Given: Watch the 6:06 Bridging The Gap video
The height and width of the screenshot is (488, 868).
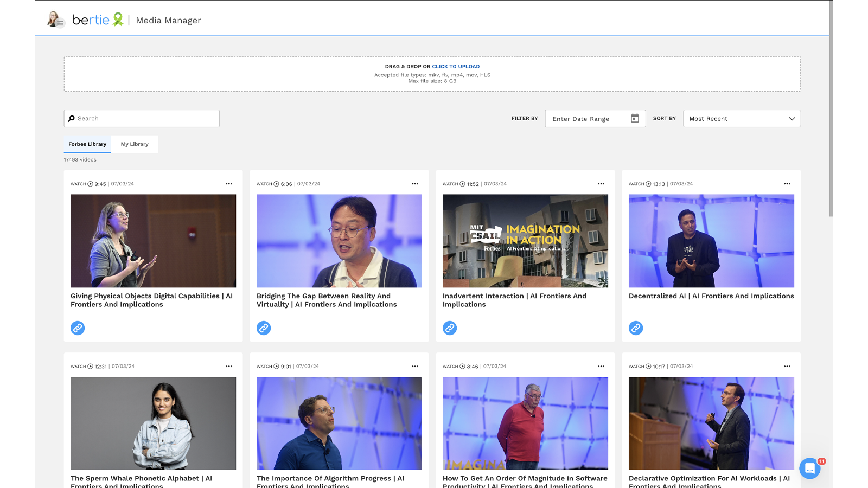Looking at the screenshot, I should tap(274, 184).
